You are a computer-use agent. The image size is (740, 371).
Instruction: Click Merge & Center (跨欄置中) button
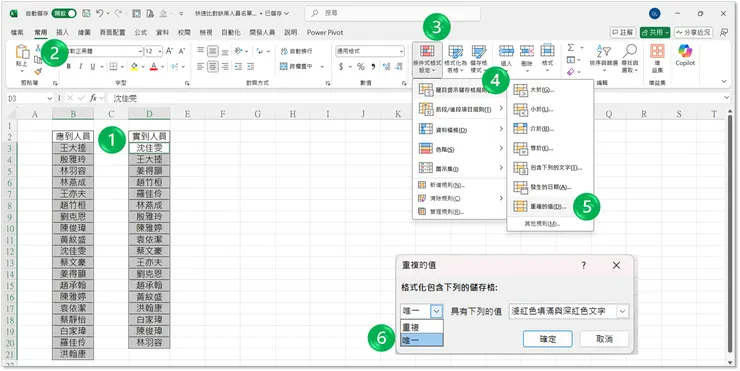(296, 67)
